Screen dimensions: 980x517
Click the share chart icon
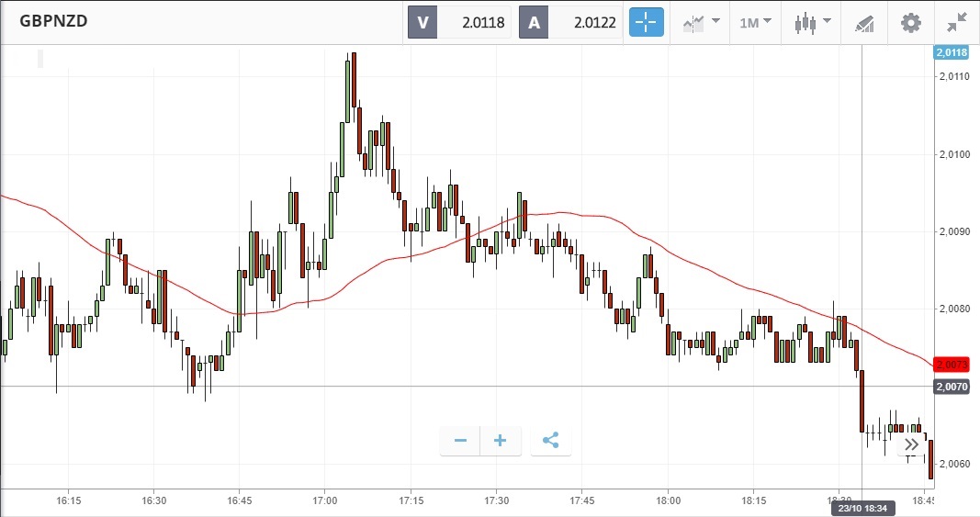pyautogui.click(x=550, y=441)
